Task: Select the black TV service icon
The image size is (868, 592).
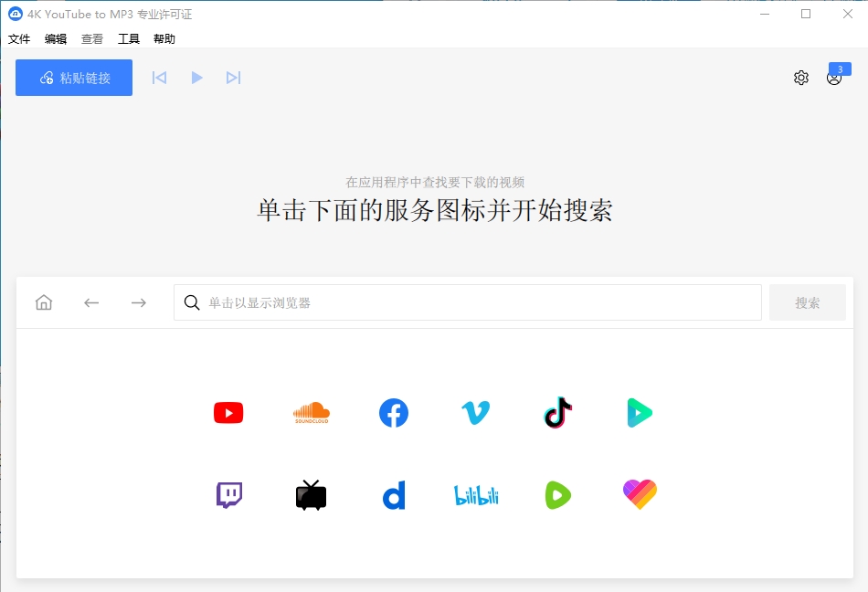Action: tap(311, 495)
